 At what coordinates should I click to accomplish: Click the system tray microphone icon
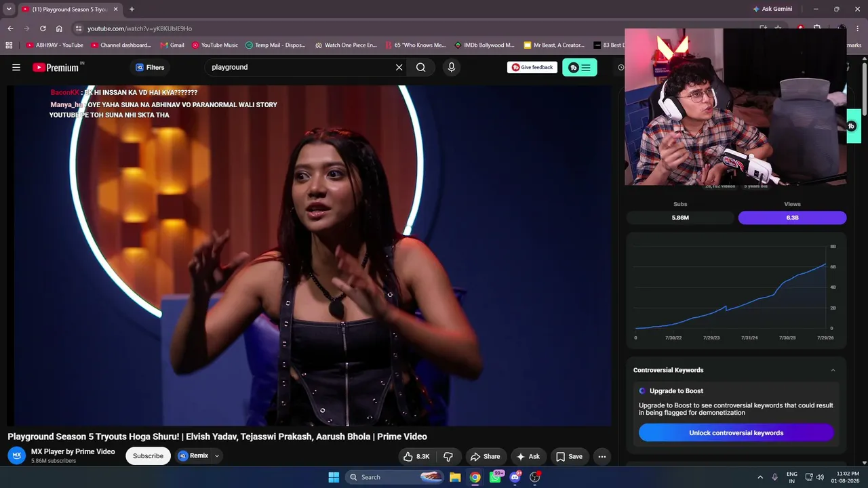click(x=774, y=477)
